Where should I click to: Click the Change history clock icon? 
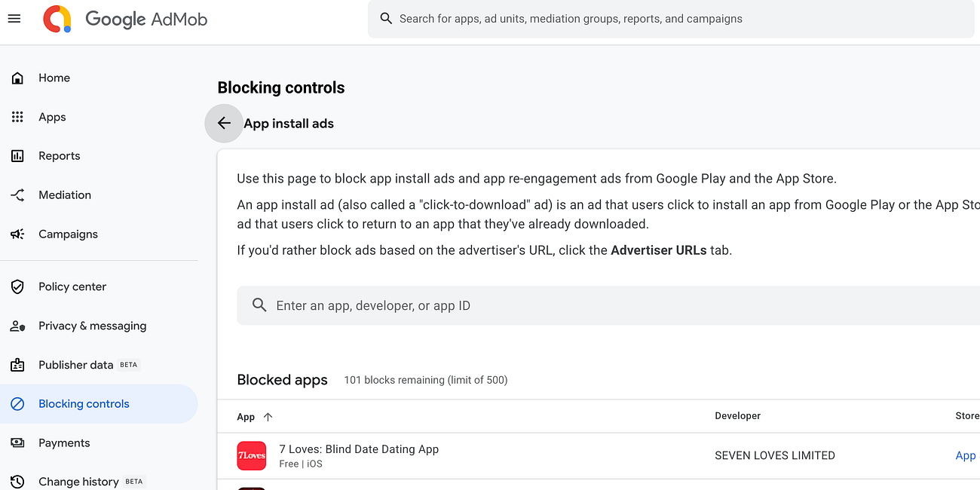tap(17, 482)
